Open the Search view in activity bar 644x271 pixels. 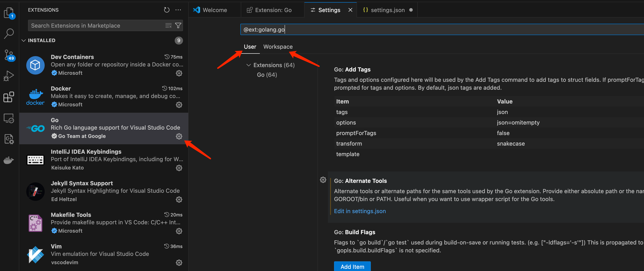pos(9,33)
